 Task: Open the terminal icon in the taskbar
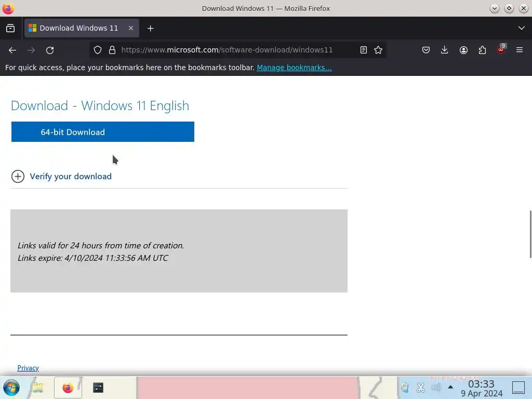tap(98, 388)
